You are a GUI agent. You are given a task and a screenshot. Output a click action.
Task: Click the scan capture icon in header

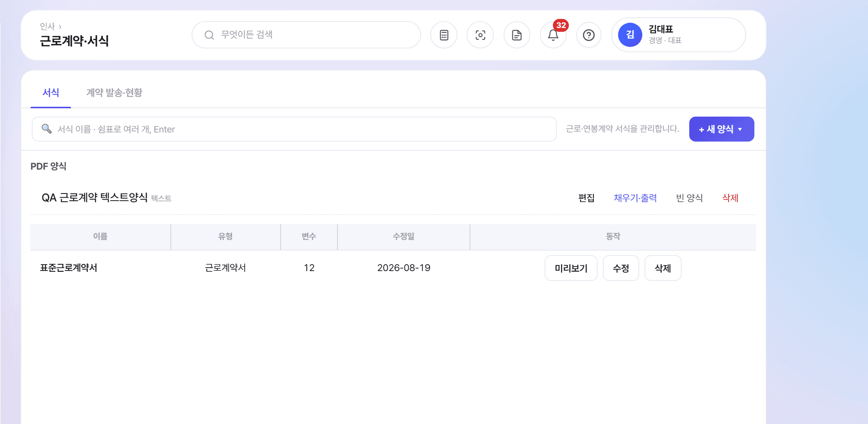coord(480,35)
